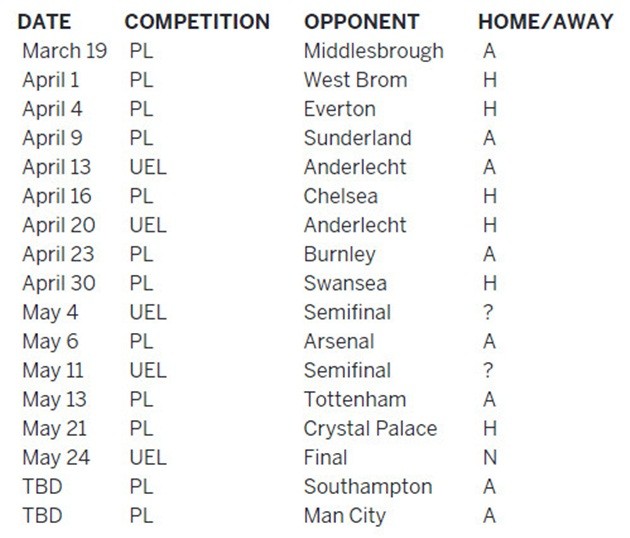
Task: Select the May 4 Semifinal entry
Action: coord(348,312)
